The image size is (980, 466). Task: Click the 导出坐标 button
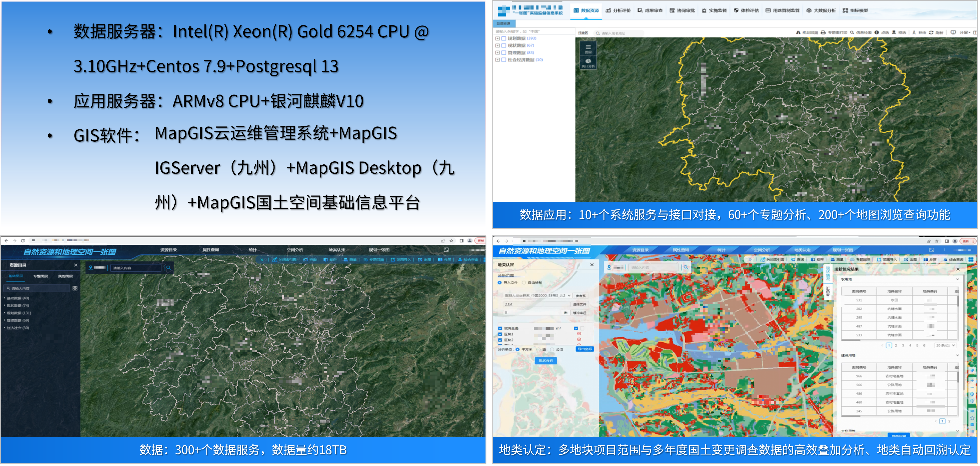click(x=584, y=349)
